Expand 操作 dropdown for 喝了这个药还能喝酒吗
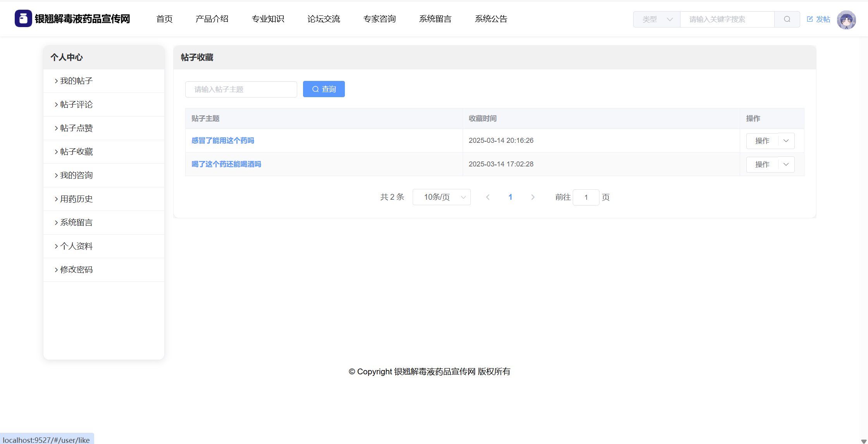The image size is (868, 444). (x=786, y=165)
